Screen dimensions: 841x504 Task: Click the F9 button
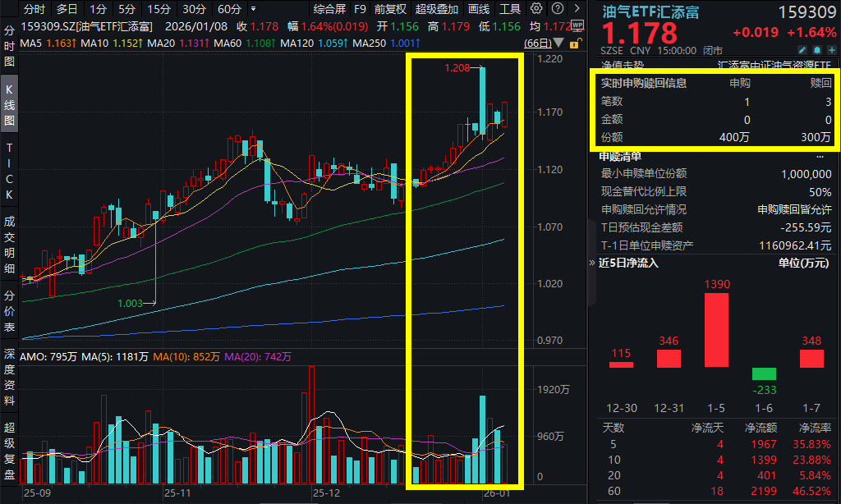(360, 9)
